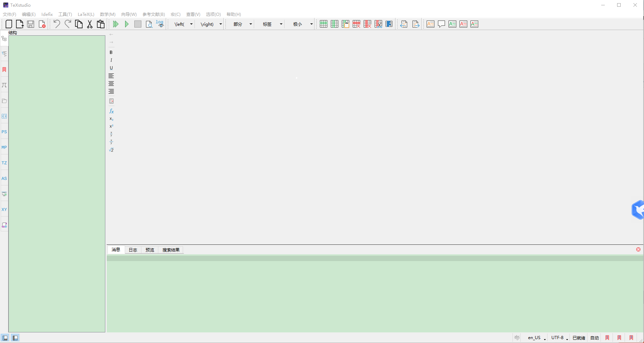This screenshot has width=644, height=343.
Task: Align table columns with the blue grid icon
Action: coord(389,24)
